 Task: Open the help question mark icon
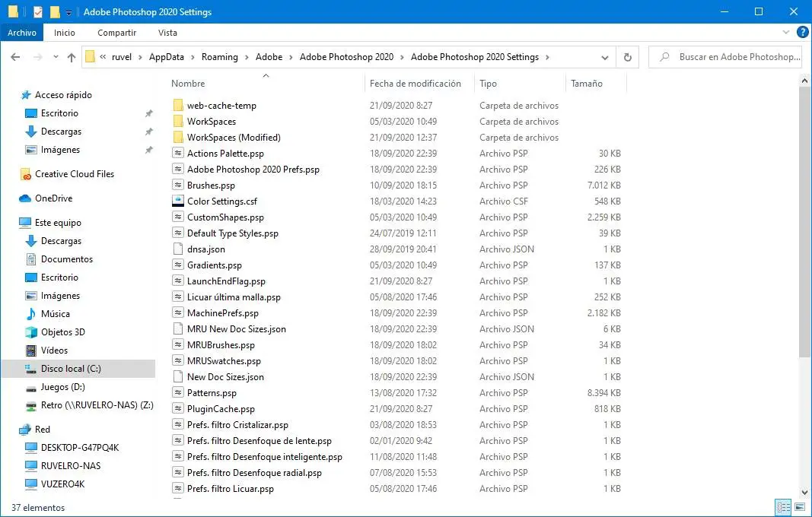coord(802,32)
